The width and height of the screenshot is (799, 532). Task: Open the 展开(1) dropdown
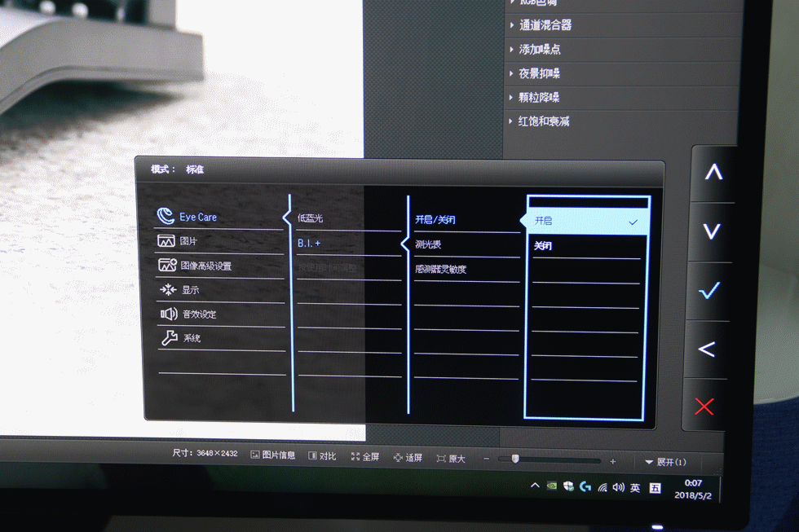coord(665,462)
